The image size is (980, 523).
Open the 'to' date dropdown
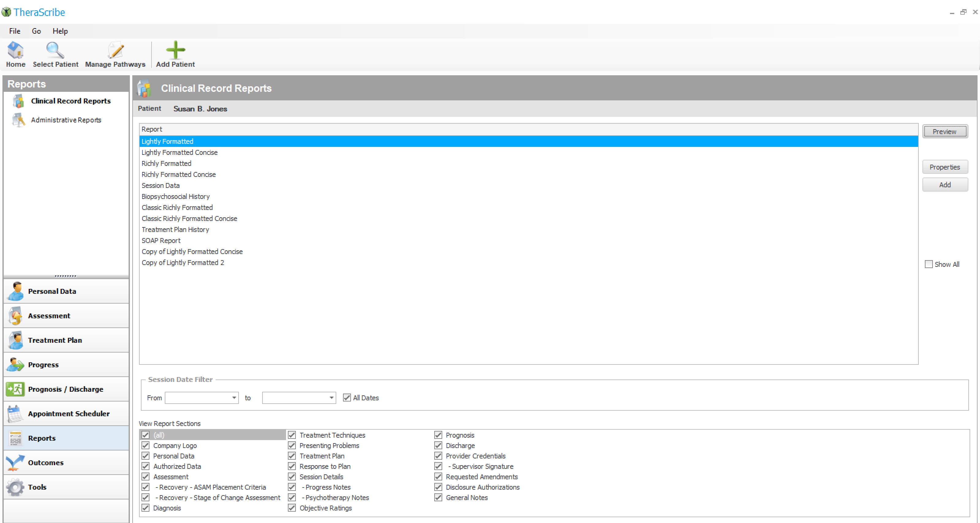[331, 398]
